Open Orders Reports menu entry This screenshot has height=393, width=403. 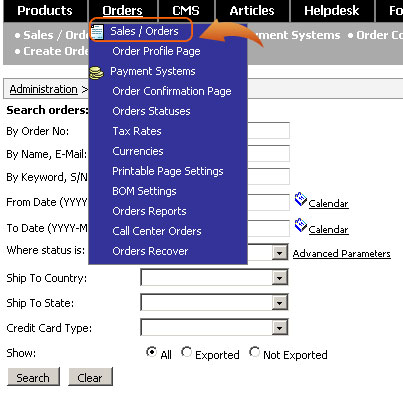(149, 211)
